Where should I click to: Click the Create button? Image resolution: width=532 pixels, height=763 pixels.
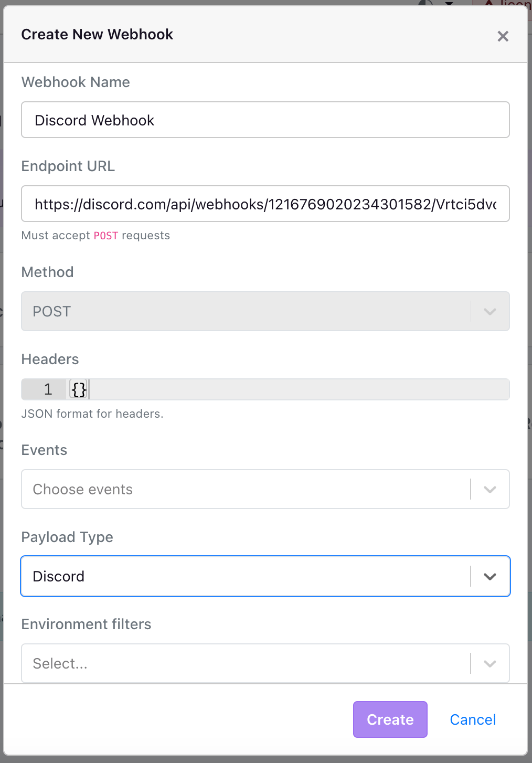[390, 719]
